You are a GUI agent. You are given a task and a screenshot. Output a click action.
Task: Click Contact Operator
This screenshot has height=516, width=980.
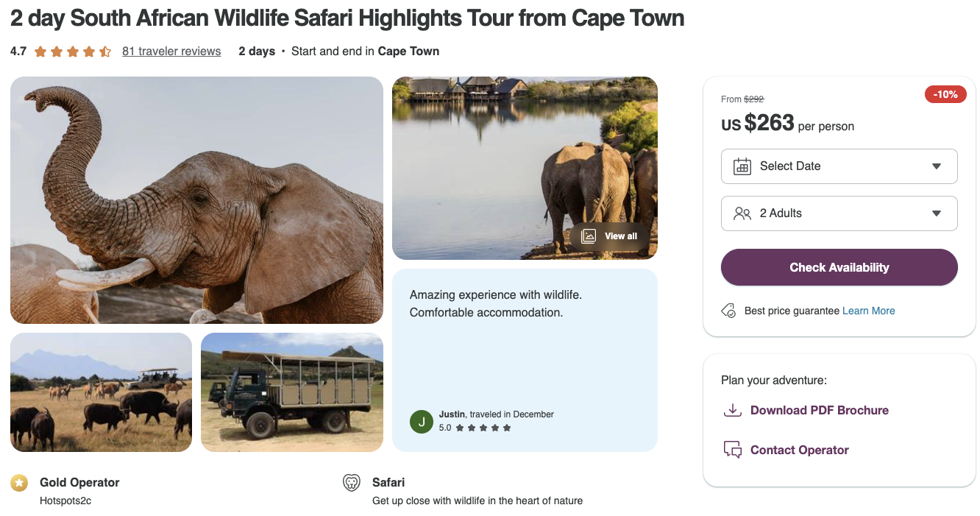pyautogui.click(x=799, y=449)
